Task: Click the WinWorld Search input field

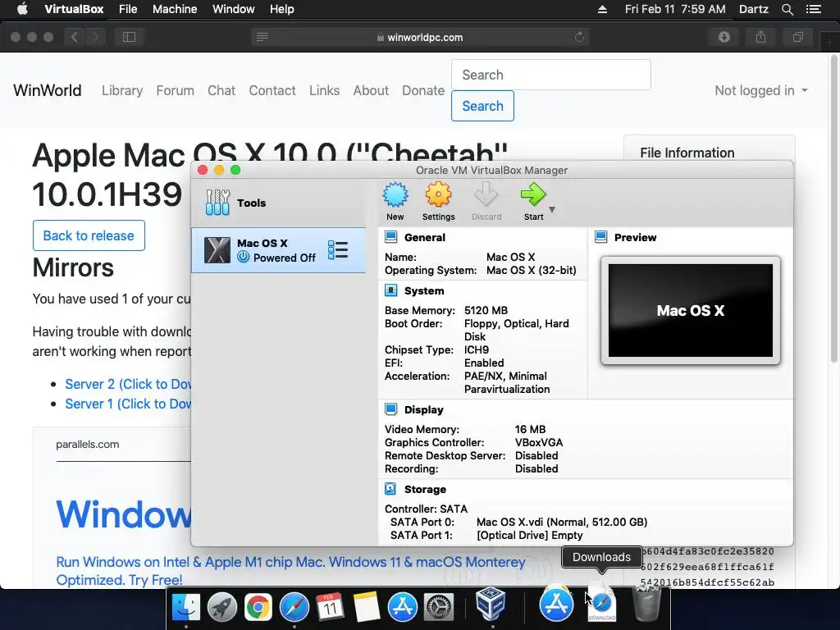Action: (x=550, y=75)
